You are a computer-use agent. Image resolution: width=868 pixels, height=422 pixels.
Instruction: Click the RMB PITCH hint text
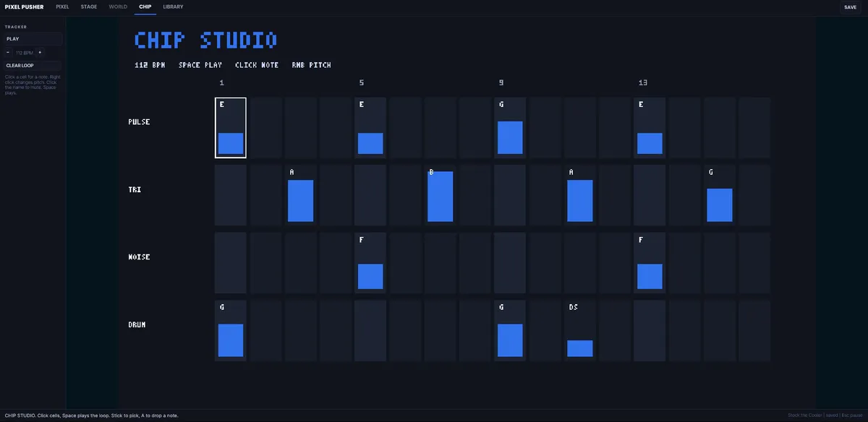[312, 65]
